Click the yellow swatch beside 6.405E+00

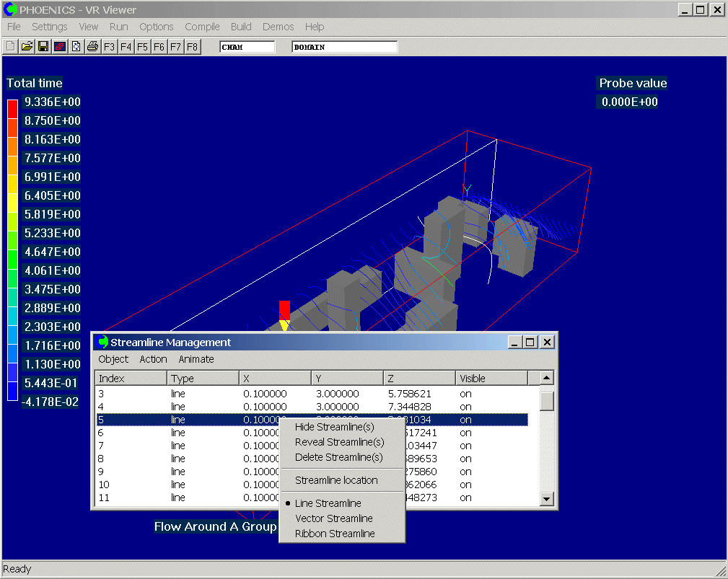click(12, 203)
